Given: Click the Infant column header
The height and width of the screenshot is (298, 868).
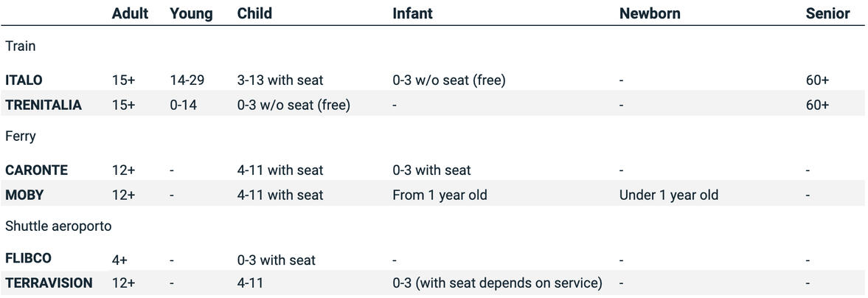Looking at the screenshot, I should 412,13.
